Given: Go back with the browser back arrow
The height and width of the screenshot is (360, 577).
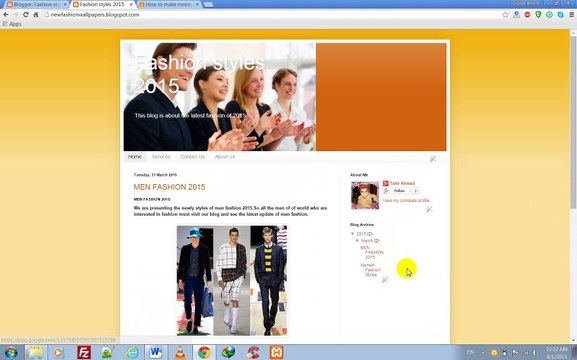Looking at the screenshot, I should click(x=6, y=15).
